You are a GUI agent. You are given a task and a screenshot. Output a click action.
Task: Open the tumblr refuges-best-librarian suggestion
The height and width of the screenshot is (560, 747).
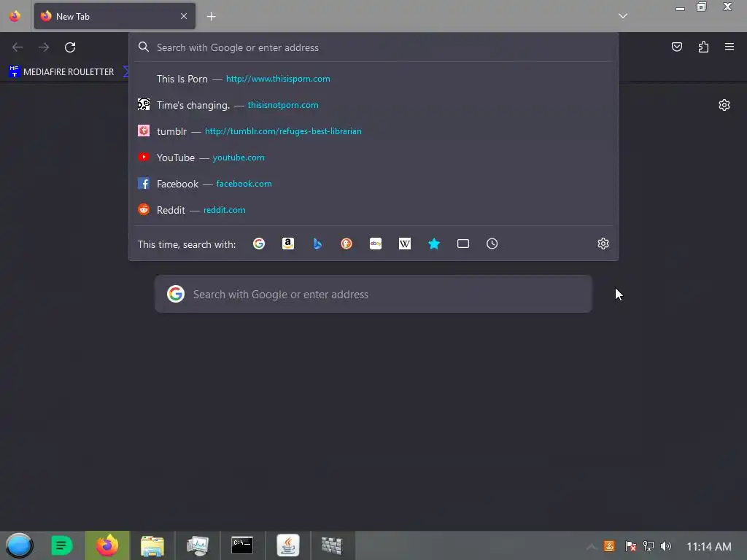[373, 131]
